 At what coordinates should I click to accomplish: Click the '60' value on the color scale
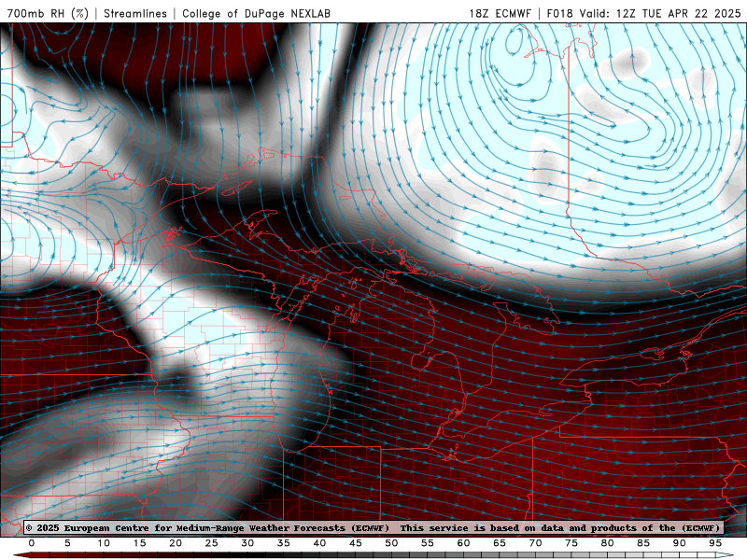click(463, 543)
